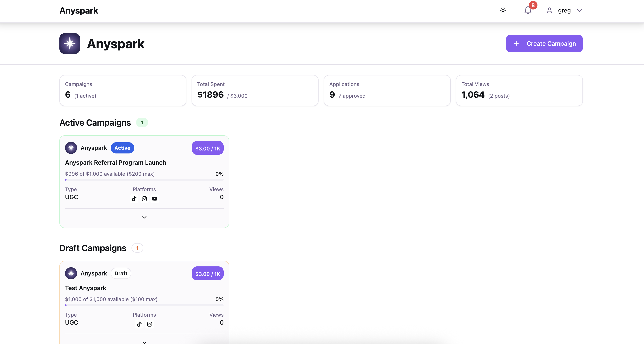Click the Anyspark workspace logo avatar
Viewport: 644px width, 344px height.
click(69, 43)
